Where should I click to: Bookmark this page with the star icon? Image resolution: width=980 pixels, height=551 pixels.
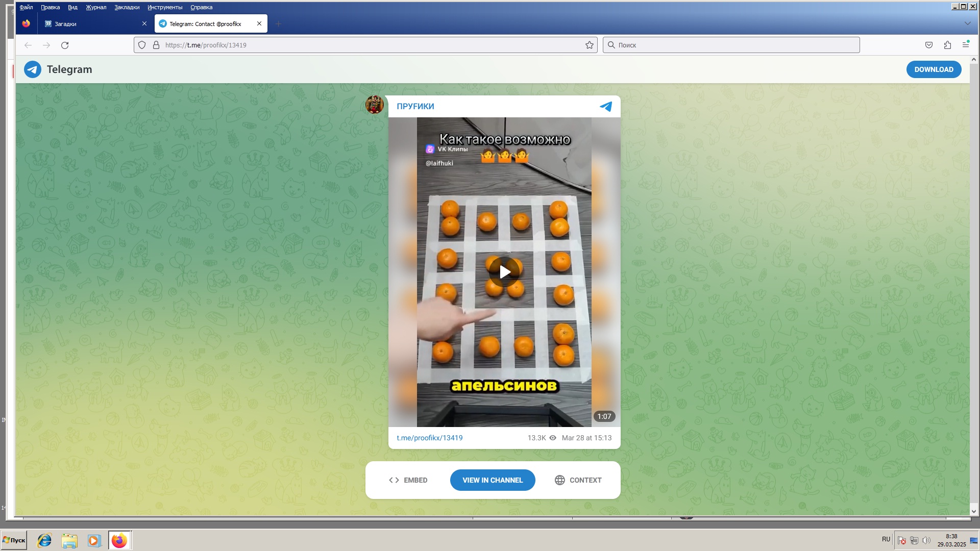590,45
